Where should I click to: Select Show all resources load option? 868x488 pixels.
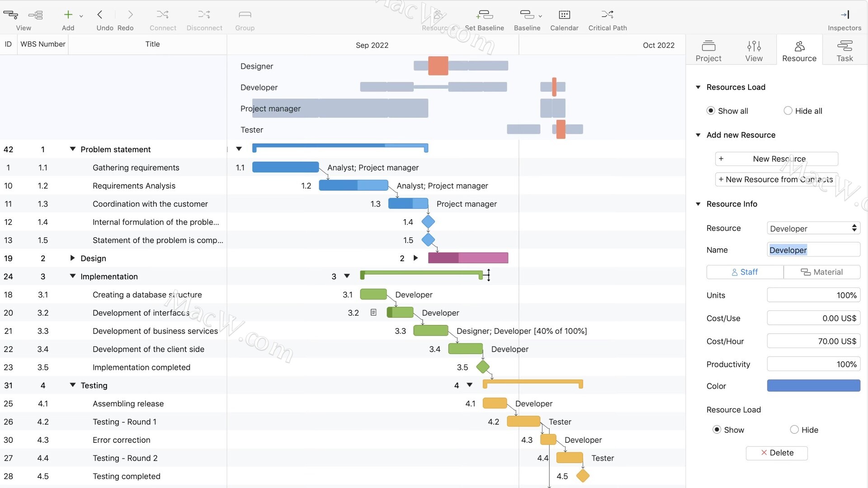click(711, 111)
